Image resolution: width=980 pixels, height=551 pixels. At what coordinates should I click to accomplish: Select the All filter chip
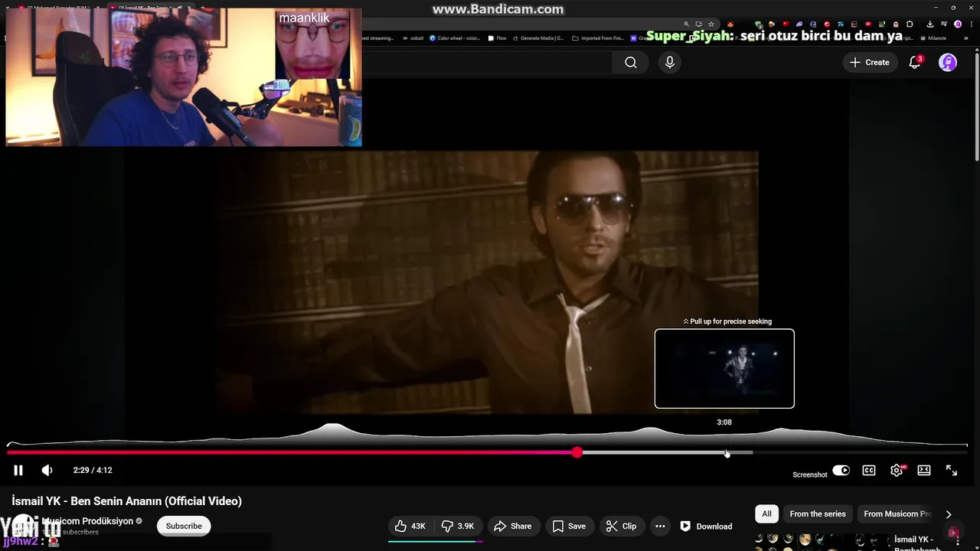766,514
